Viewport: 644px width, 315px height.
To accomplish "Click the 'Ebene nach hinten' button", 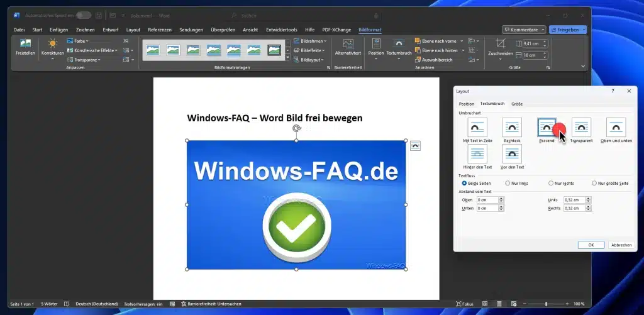I will click(x=436, y=50).
